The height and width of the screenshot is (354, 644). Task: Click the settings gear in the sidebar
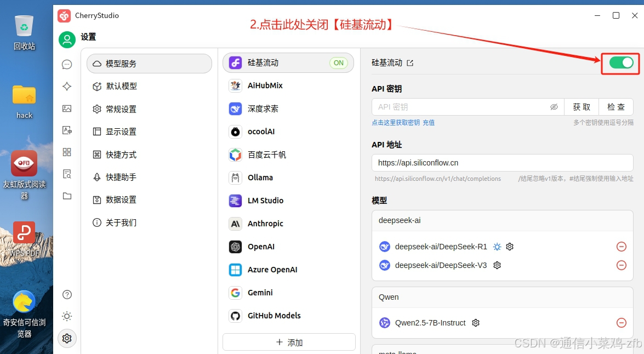tap(67, 338)
